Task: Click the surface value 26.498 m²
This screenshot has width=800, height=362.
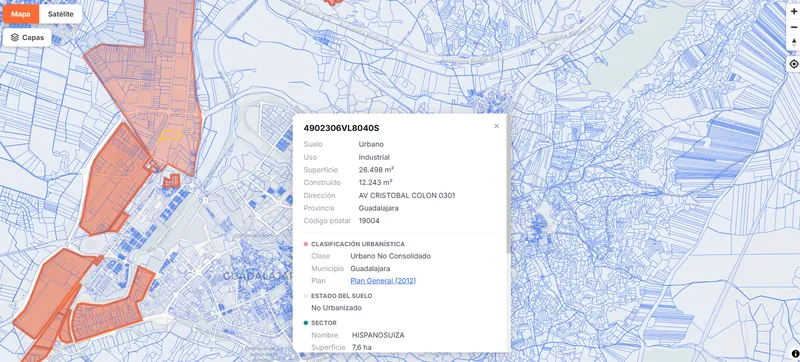Action: [x=376, y=170]
